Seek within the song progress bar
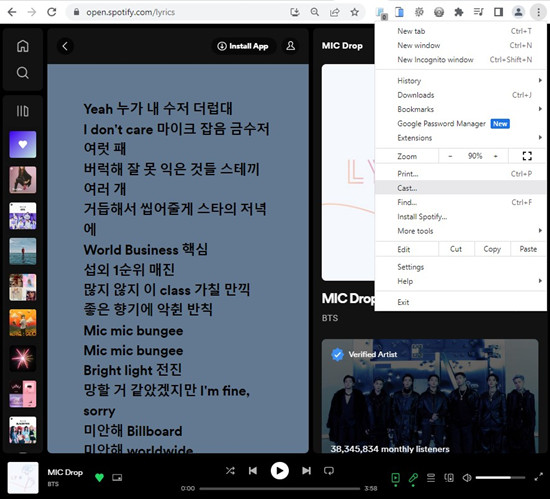Screen dimensions: 550x499 (x=280, y=488)
